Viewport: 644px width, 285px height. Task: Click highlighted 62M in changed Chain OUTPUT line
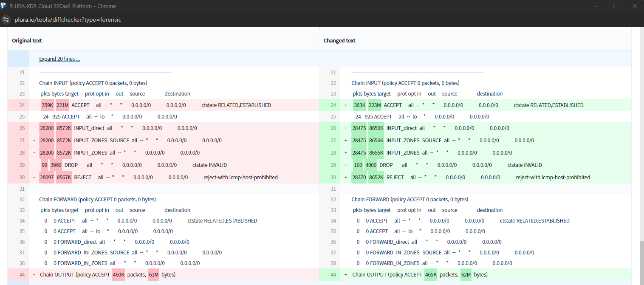click(x=466, y=275)
